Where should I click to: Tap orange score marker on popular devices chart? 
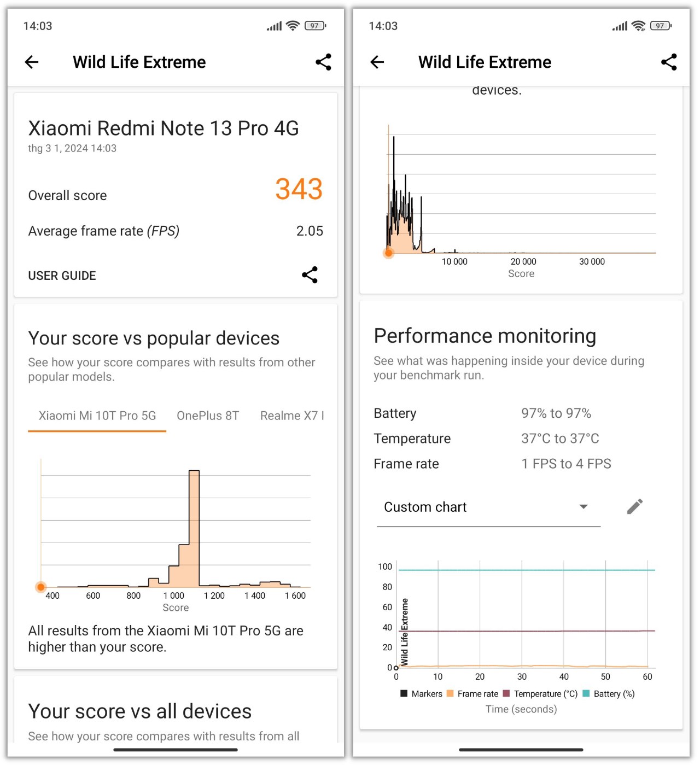[x=41, y=587]
